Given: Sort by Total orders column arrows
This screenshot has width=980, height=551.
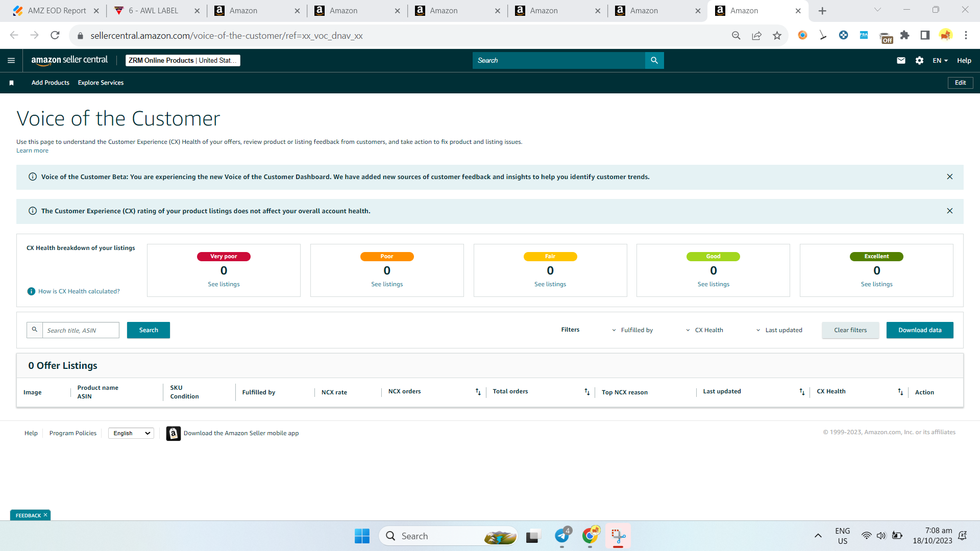Looking at the screenshot, I should point(587,392).
